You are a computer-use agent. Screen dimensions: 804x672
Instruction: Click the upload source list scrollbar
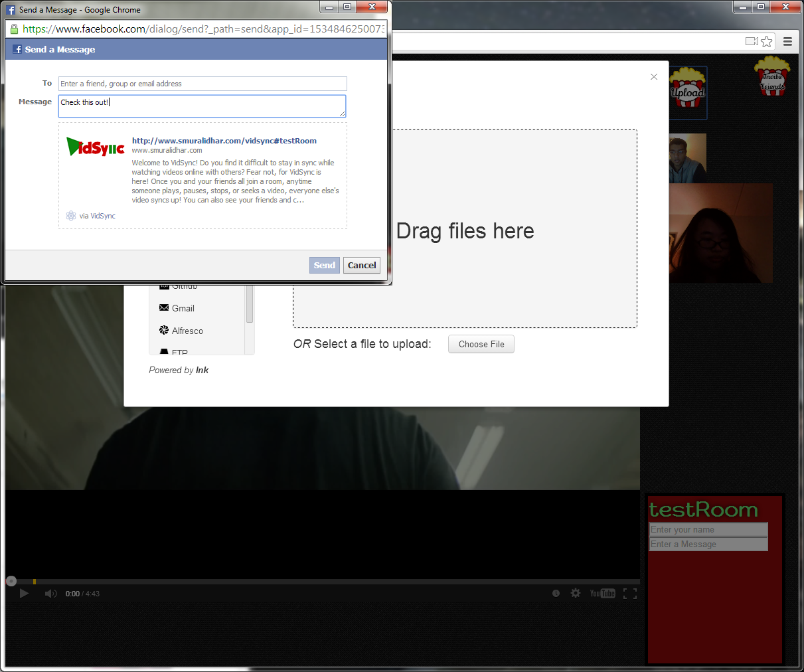(250, 304)
